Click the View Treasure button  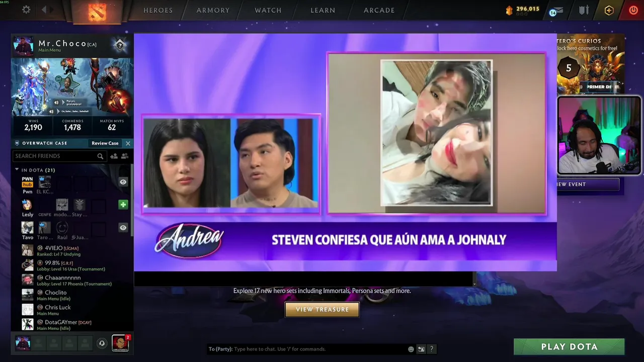tap(323, 310)
